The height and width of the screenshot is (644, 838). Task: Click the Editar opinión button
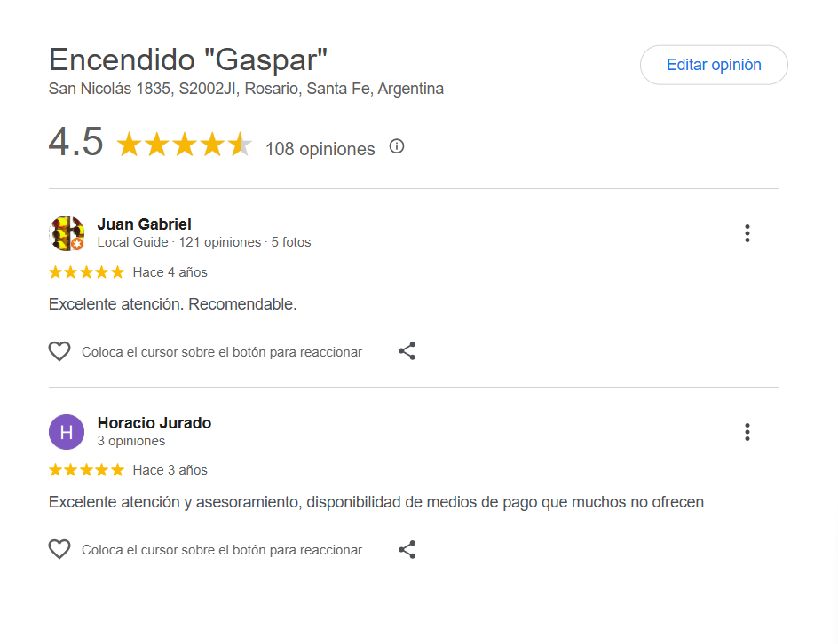714,65
